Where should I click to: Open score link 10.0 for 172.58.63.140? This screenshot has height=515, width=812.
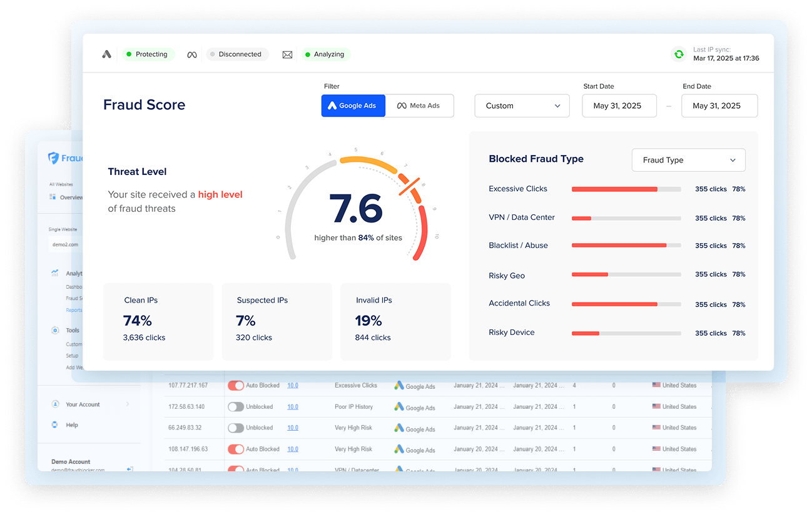pyautogui.click(x=293, y=407)
